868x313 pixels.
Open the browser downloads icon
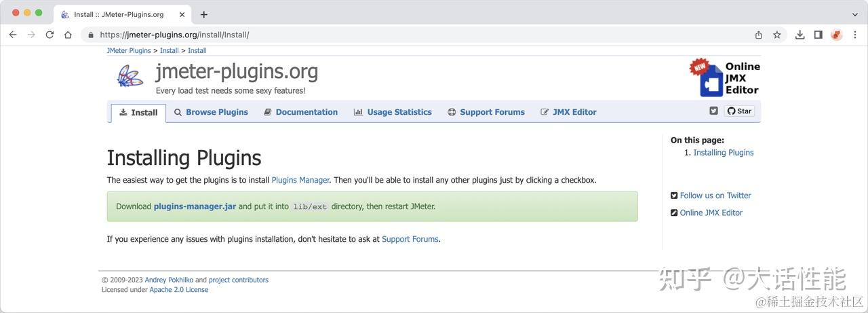pos(800,35)
